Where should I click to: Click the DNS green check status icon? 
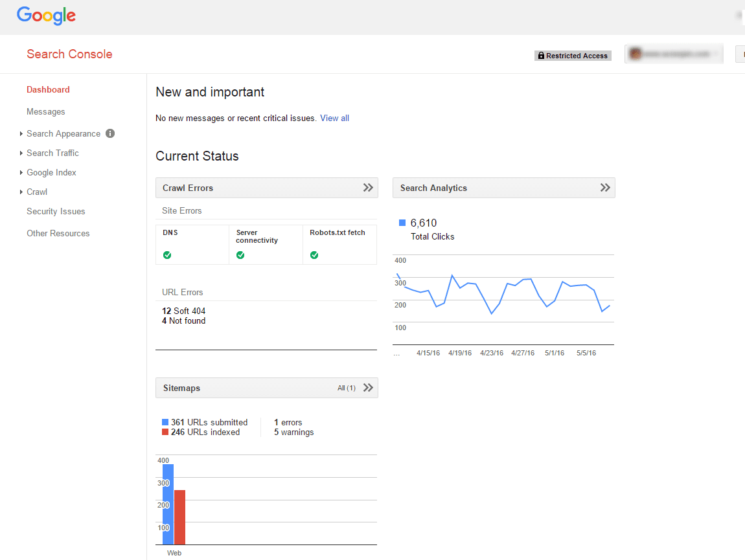(167, 255)
